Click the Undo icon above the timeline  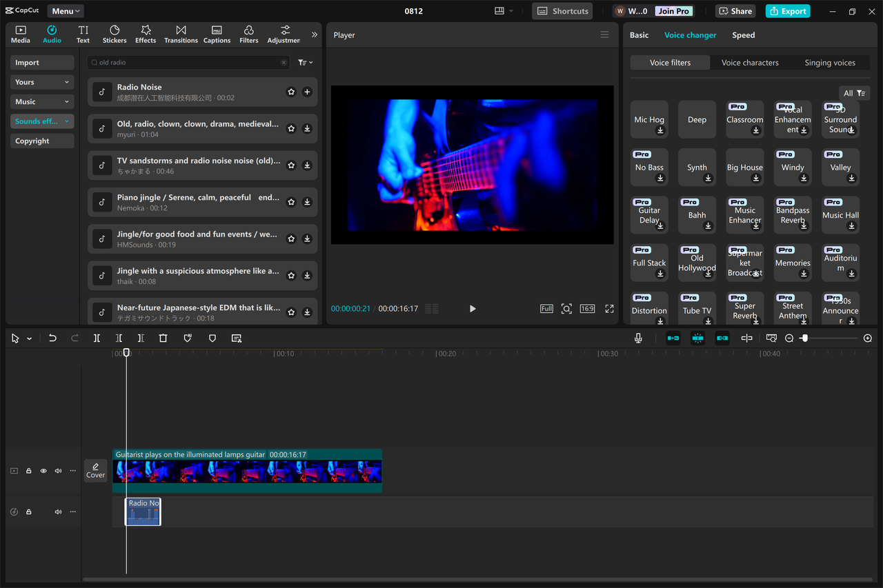52,338
